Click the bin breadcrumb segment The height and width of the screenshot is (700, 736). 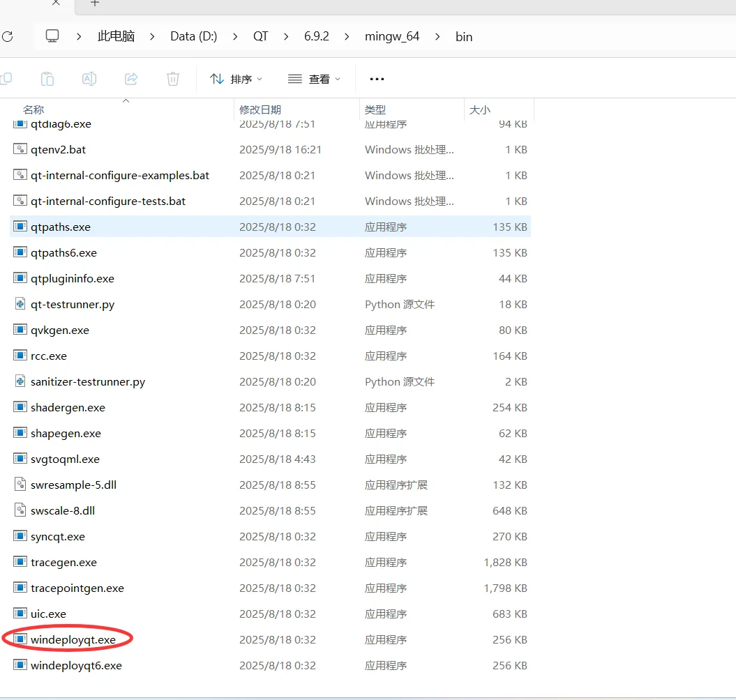click(x=464, y=36)
